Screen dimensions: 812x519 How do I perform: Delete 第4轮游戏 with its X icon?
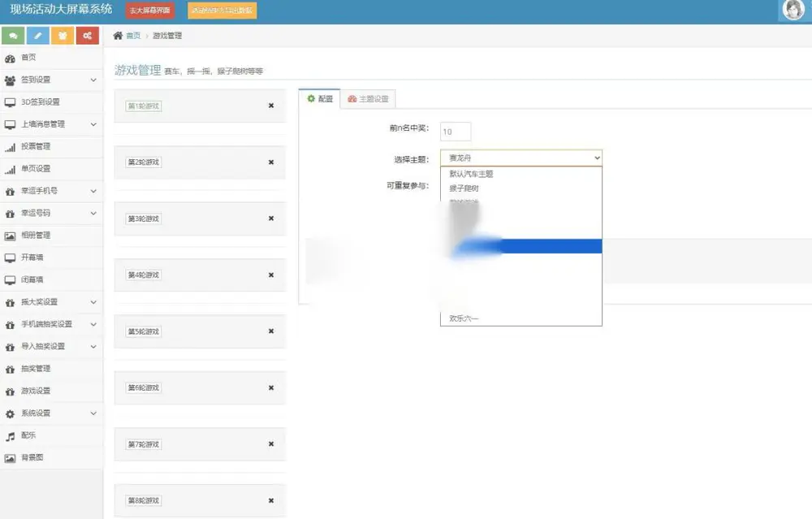(271, 275)
